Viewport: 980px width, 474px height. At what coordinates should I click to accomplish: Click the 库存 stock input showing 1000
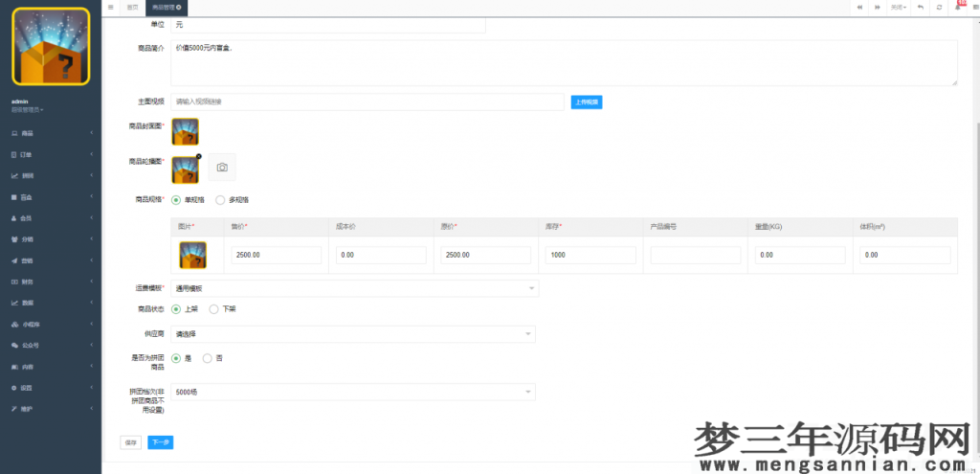click(590, 255)
